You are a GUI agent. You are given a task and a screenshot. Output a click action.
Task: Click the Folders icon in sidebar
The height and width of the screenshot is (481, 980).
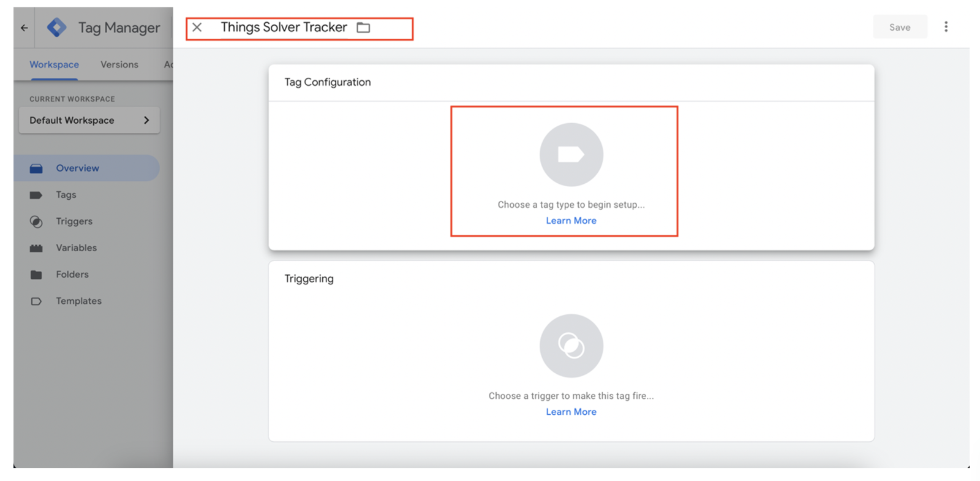tap(36, 275)
